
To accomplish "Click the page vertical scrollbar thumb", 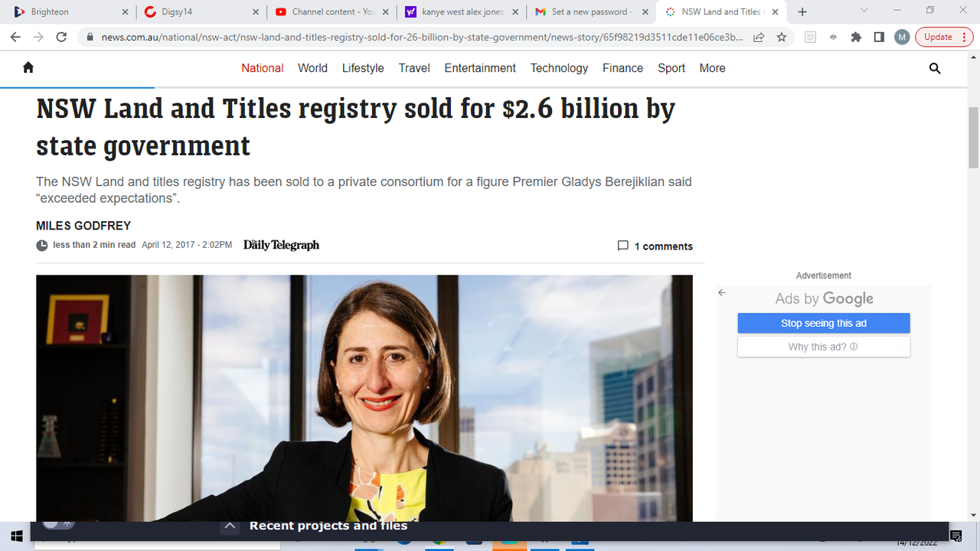I will pyautogui.click(x=973, y=138).
